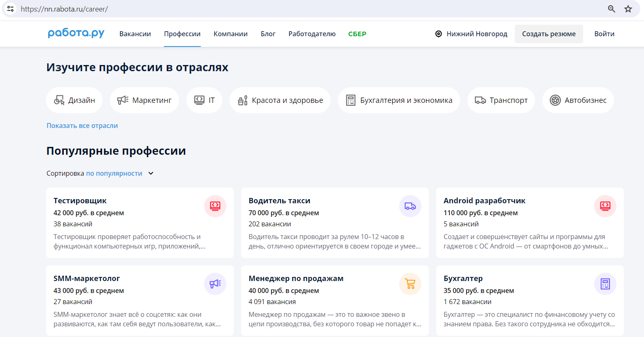Open the Вакансии menu item
This screenshot has height=337, width=644.
click(x=135, y=34)
